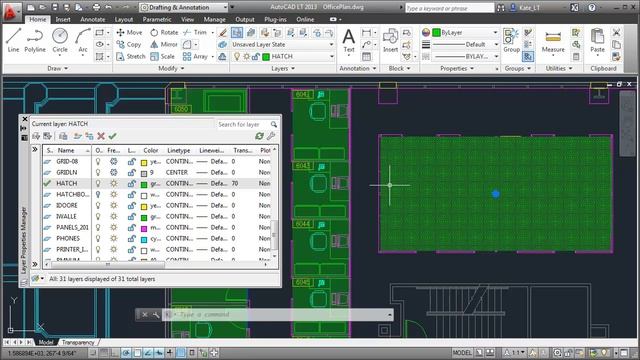640x360 pixels.
Task: Toggle freeze for the IWALLE layer
Action: click(x=113, y=216)
